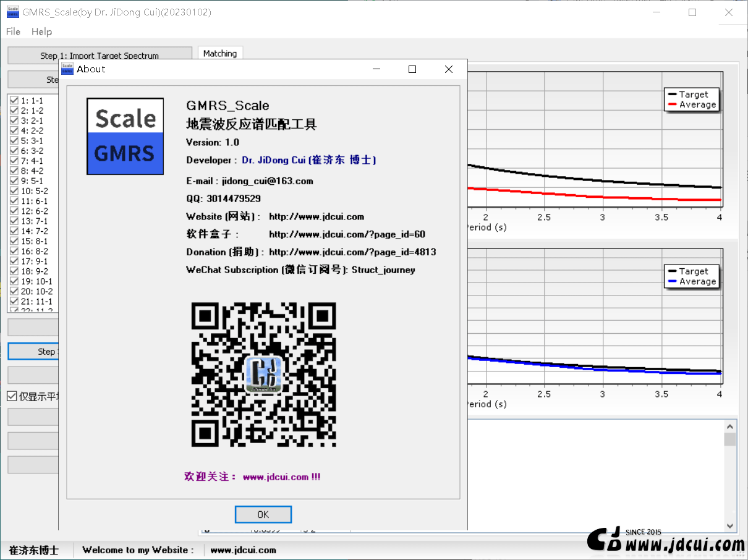This screenshot has height=560, width=748.
Task: Click red Average legend in upper chart
Action: (x=691, y=104)
